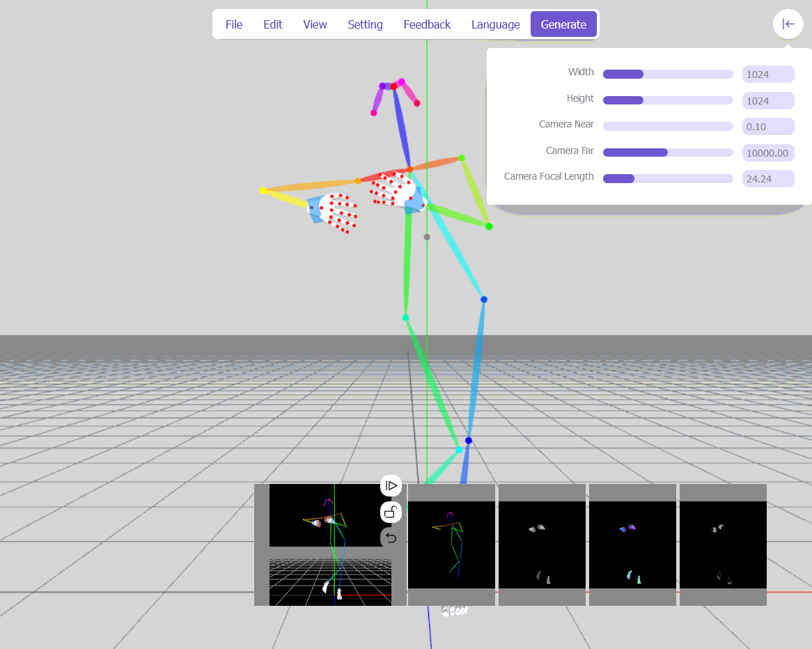Adjust the Camera Focal Length slider
Image resolution: width=812 pixels, height=649 pixels.
668,179
